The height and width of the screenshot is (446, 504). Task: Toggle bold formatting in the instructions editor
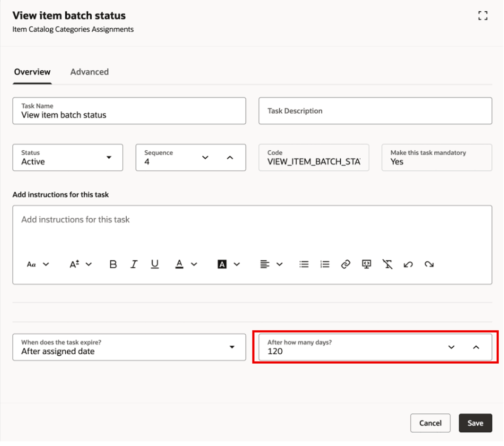(x=113, y=264)
